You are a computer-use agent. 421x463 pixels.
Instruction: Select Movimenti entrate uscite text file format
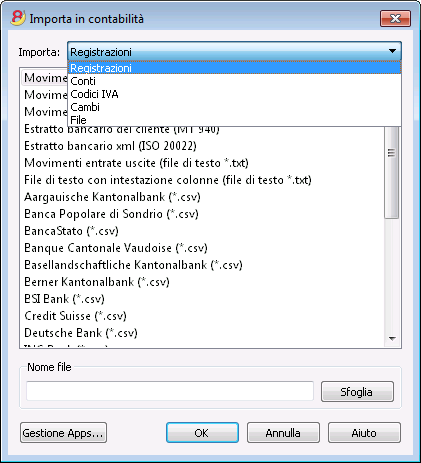click(x=136, y=163)
